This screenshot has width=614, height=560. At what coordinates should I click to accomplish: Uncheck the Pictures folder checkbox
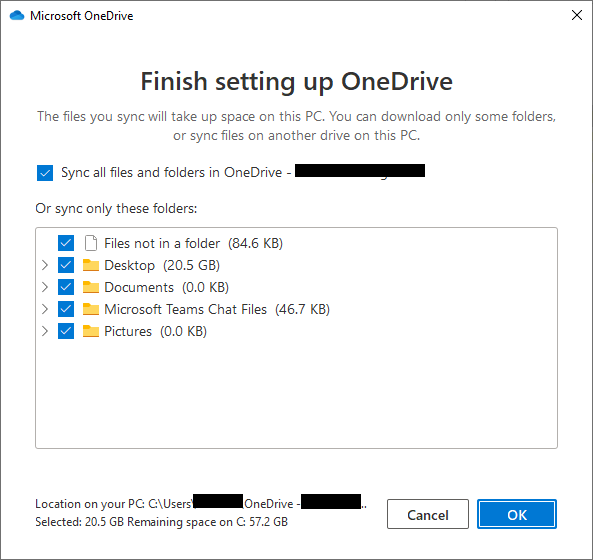click(66, 331)
